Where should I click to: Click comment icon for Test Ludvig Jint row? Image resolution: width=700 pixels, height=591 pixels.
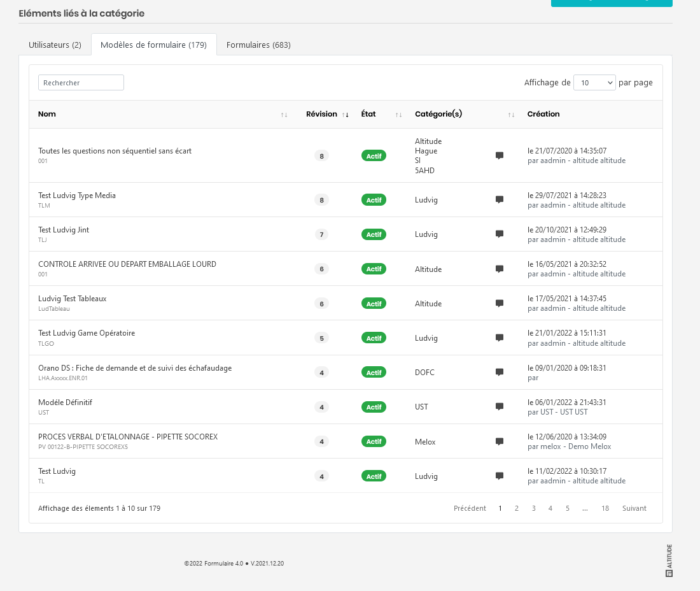[500, 234]
